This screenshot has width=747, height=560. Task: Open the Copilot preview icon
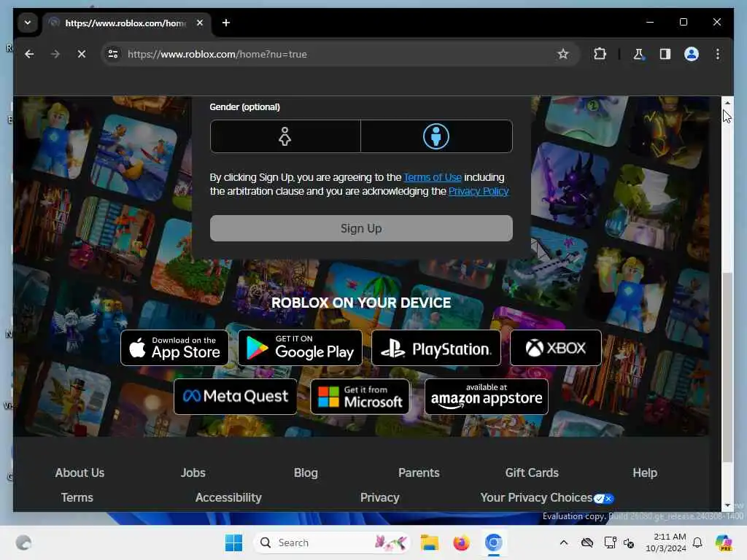click(x=723, y=542)
